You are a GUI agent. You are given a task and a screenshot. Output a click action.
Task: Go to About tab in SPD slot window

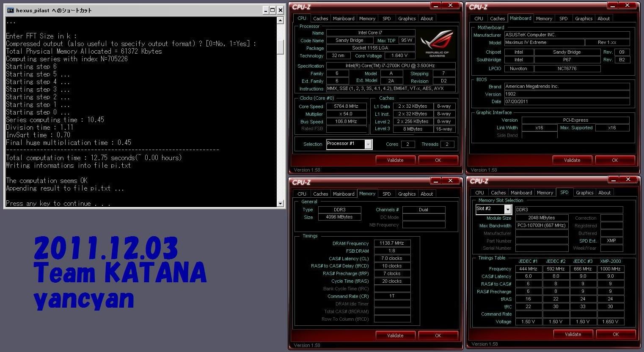[x=604, y=193]
